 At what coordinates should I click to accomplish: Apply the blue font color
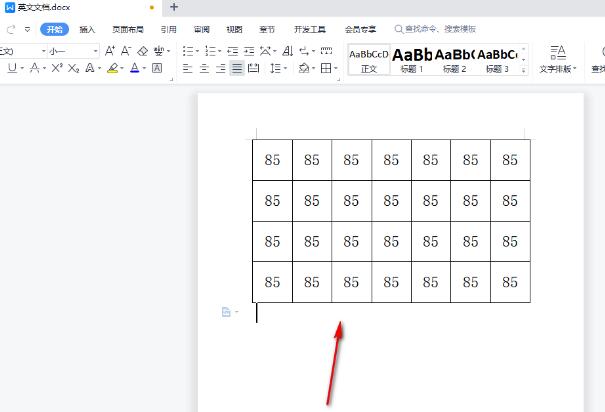pyautogui.click(x=135, y=68)
